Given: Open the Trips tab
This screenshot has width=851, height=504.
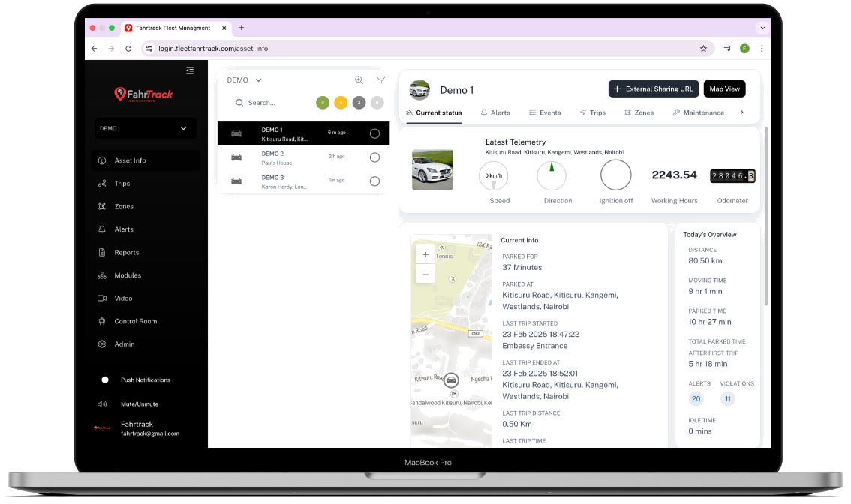Looking at the screenshot, I should click(593, 112).
